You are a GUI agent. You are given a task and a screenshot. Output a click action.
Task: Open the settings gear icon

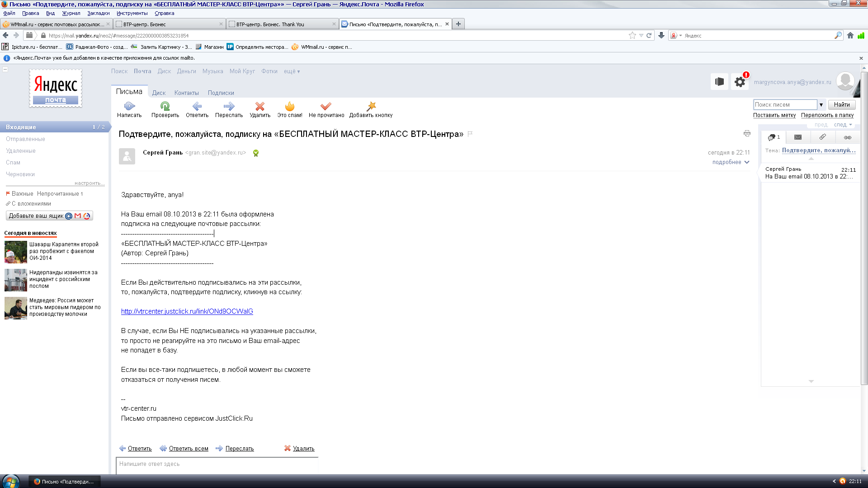[x=740, y=82]
